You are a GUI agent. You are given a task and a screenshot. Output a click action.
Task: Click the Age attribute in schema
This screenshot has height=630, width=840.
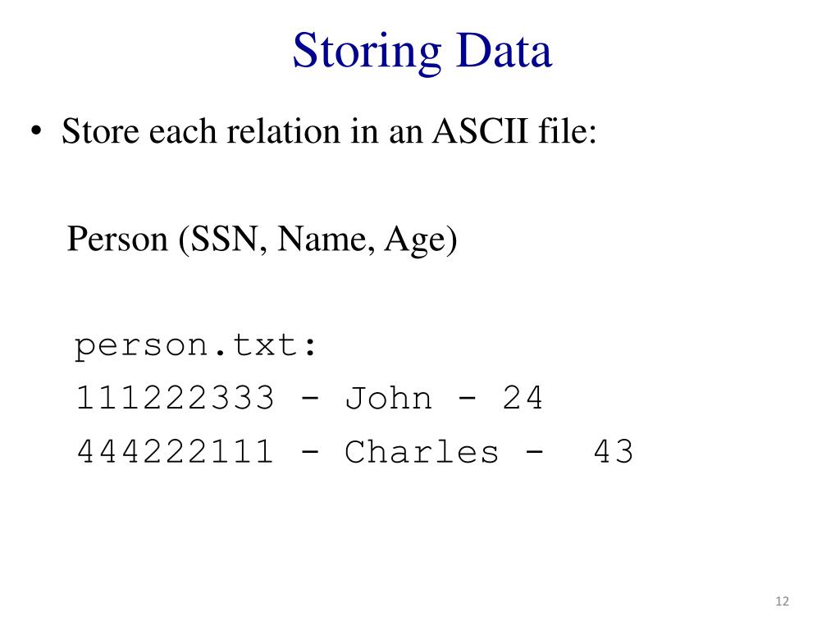pyautogui.click(x=414, y=240)
